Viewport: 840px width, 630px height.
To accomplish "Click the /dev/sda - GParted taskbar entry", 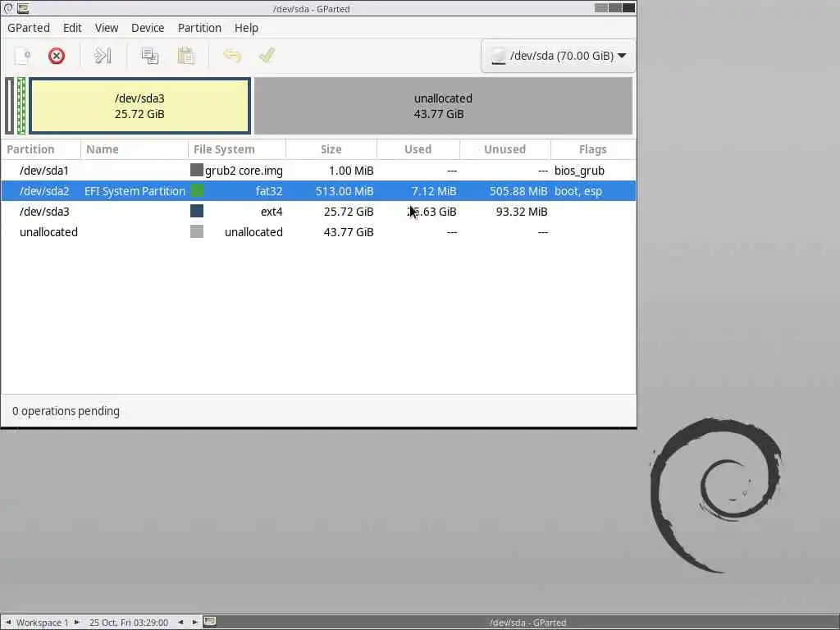I will point(527,623).
